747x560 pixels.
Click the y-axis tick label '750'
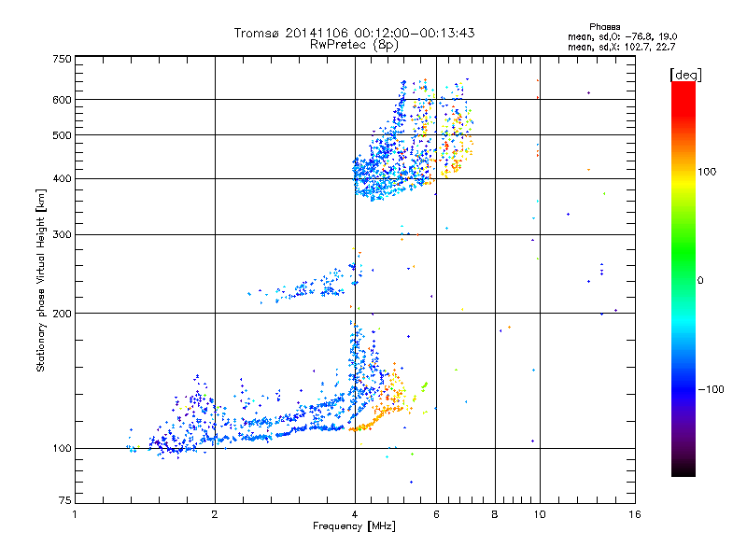[62, 59]
